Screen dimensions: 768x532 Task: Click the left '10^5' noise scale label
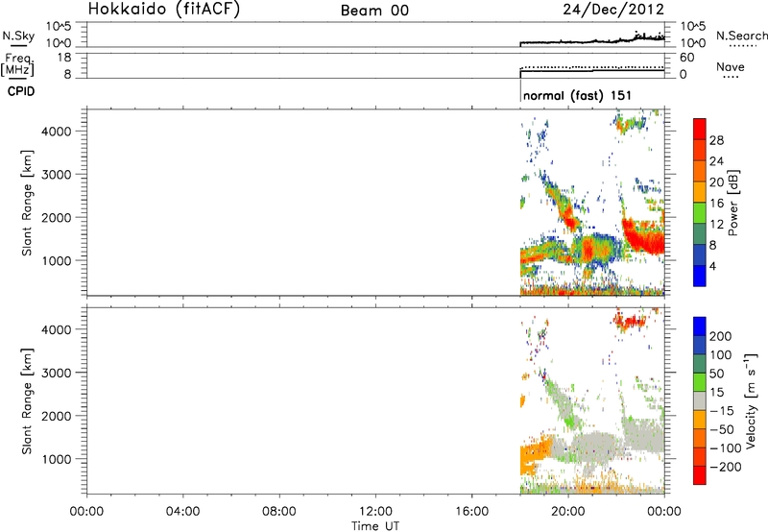(x=59, y=27)
